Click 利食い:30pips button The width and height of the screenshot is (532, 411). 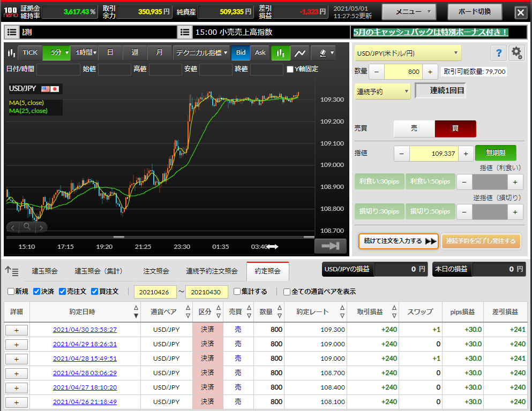click(379, 181)
